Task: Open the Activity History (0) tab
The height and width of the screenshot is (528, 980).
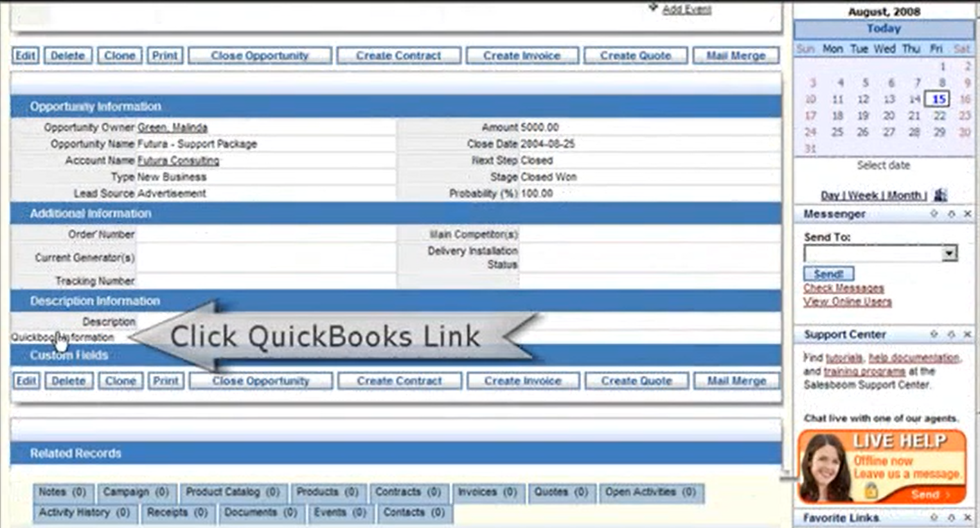Action: pos(85,513)
